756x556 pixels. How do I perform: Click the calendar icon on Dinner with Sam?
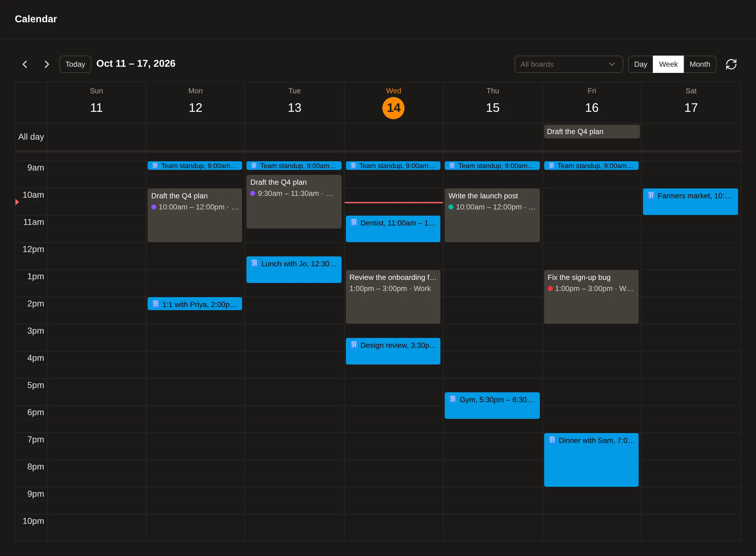click(x=552, y=440)
